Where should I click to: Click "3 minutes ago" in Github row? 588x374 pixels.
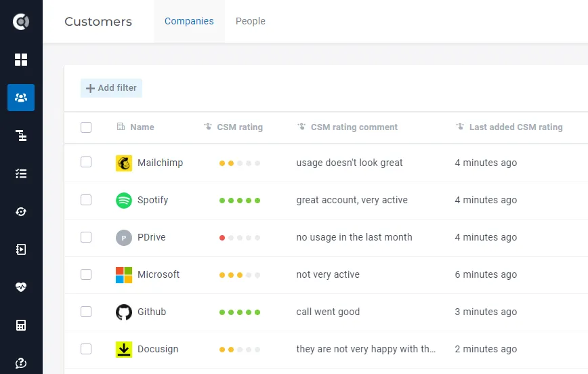click(x=486, y=312)
